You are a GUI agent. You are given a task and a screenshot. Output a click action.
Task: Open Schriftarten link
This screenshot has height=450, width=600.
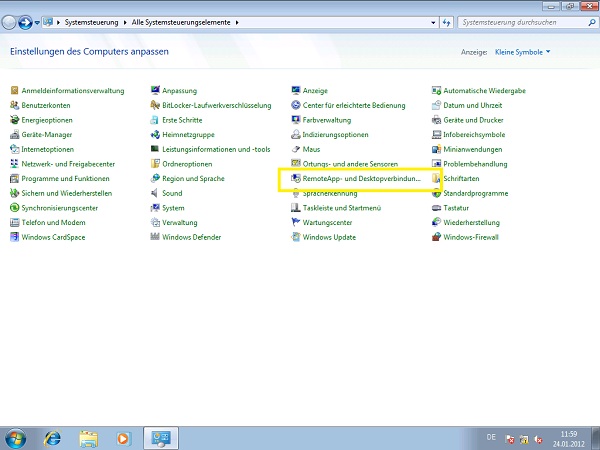461,178
